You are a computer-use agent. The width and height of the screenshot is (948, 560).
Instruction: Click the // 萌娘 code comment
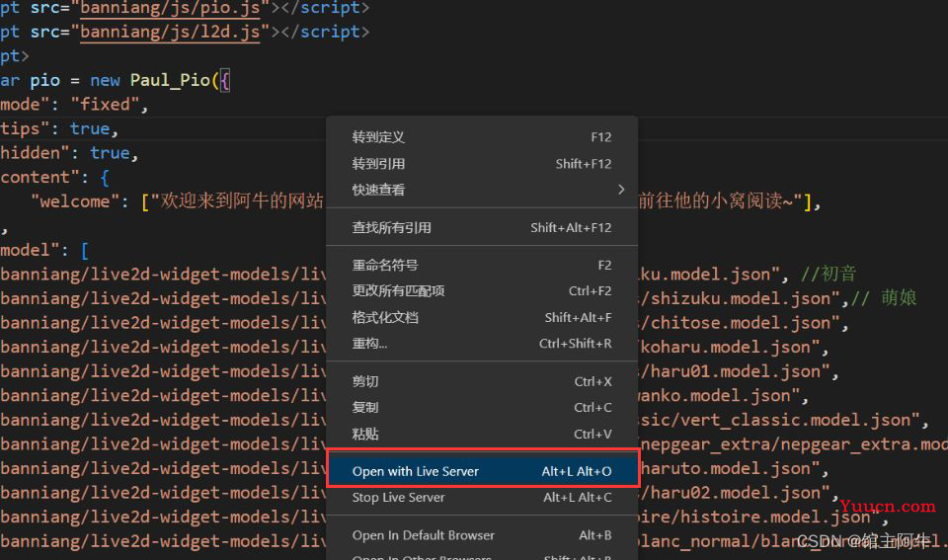point(884,298)
